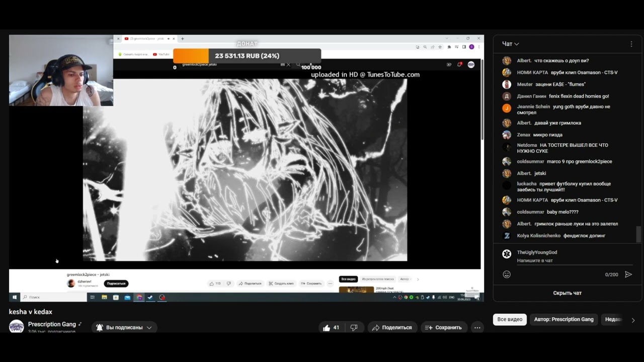Show next filter chips with the arrow
The image size is (644, 362).
pos(633,320)
